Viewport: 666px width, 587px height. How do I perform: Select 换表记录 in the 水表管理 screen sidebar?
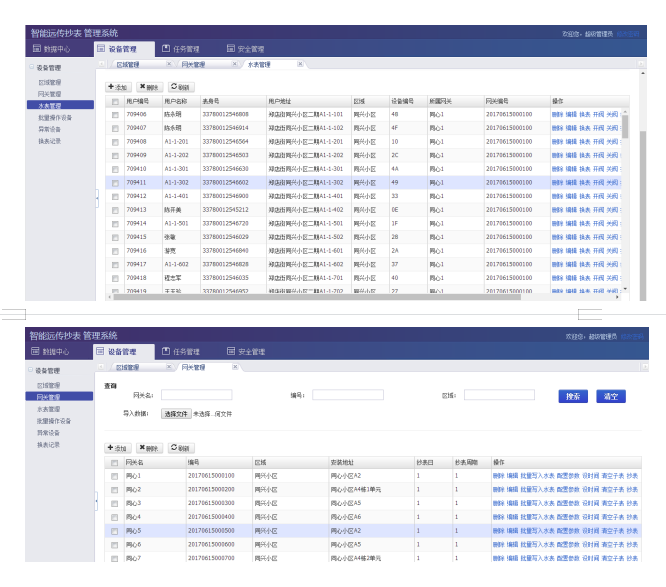[49, 141]
